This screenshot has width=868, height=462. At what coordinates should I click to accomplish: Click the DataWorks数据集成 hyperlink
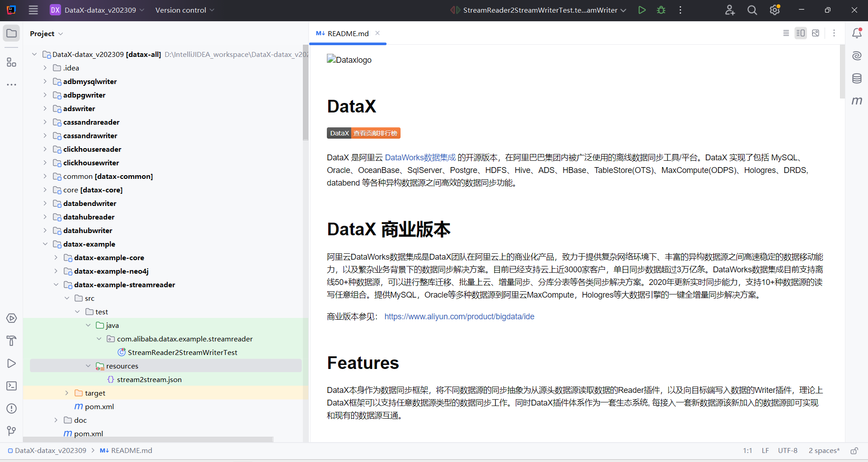(420, 158)
